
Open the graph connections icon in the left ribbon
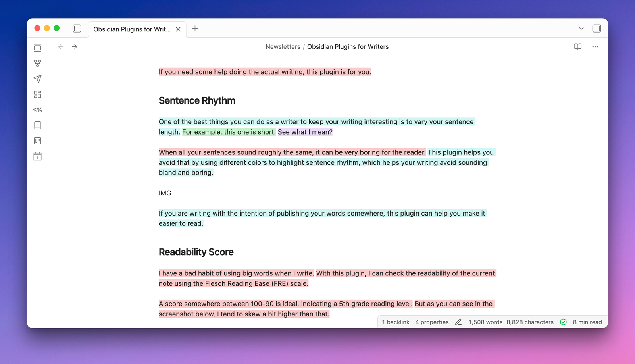tap(37, 63)
